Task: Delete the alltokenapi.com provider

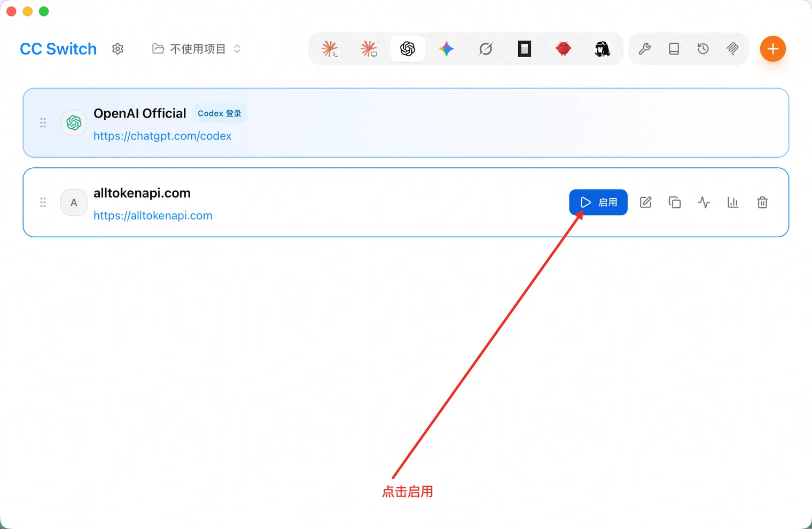Action: point(762,203)
